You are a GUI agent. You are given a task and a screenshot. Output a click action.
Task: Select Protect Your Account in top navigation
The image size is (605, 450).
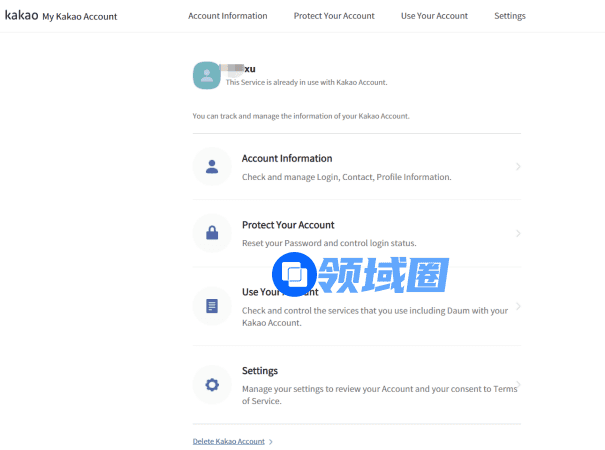point(334,16)
